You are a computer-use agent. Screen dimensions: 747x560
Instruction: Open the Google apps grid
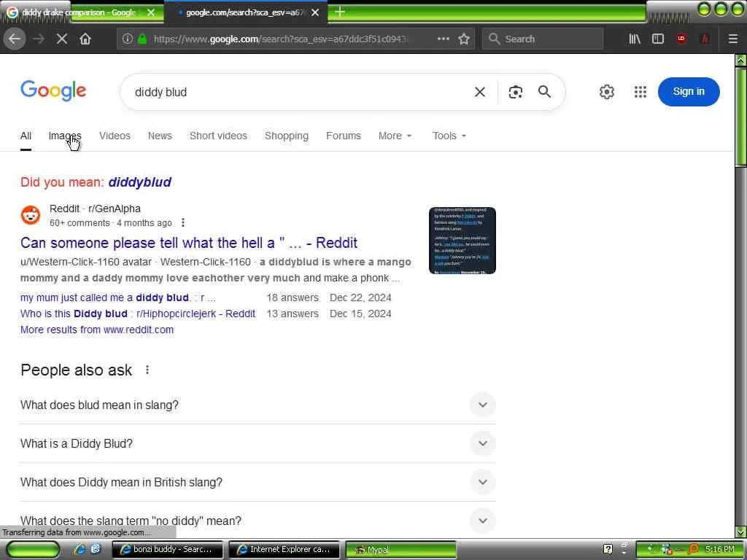(x=640, y=92)
